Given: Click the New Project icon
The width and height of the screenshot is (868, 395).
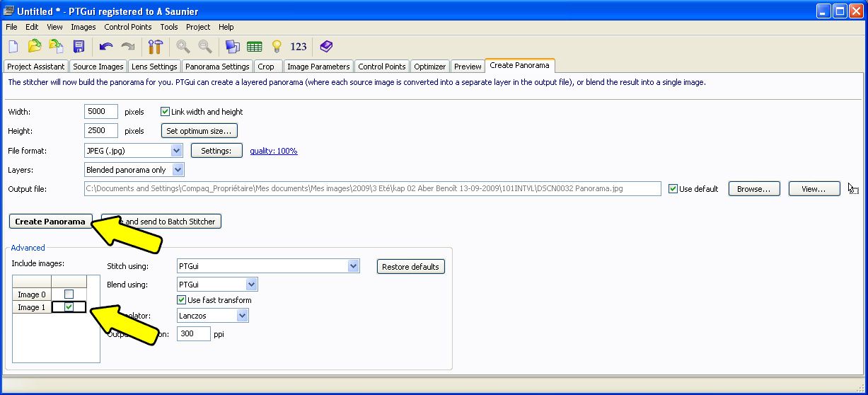Looking at the screenshot, I should click(x=13, y=47).
